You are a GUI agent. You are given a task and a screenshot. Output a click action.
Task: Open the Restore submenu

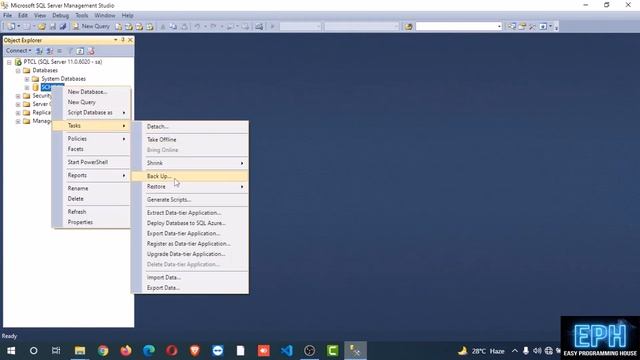coord(190,187)
